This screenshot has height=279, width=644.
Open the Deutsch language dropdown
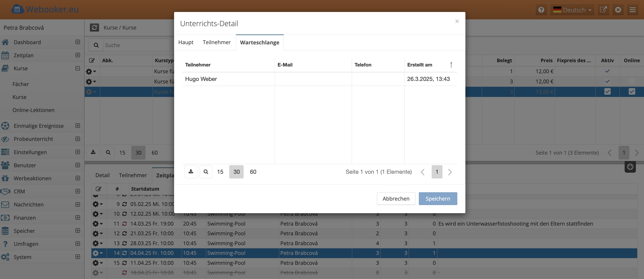(572, 10)
